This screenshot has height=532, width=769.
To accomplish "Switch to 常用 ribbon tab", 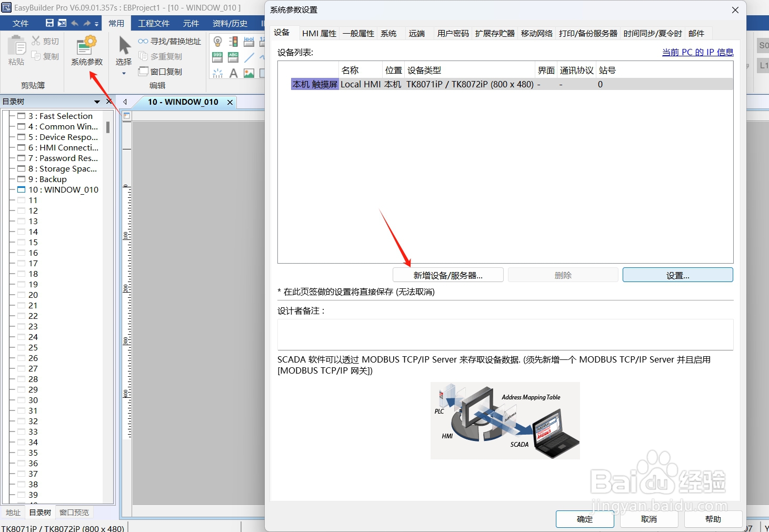I will [x=116, y=23].
